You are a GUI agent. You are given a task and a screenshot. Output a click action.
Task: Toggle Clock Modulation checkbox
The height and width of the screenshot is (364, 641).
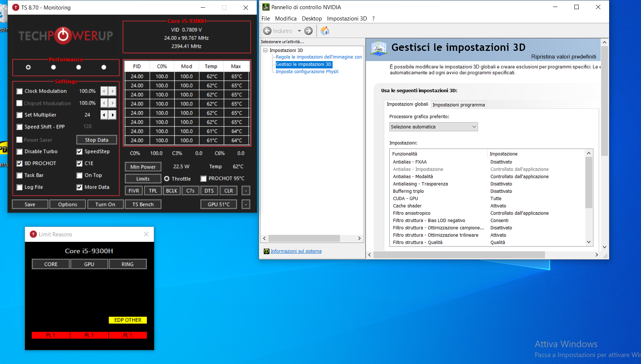coord(19,91)
